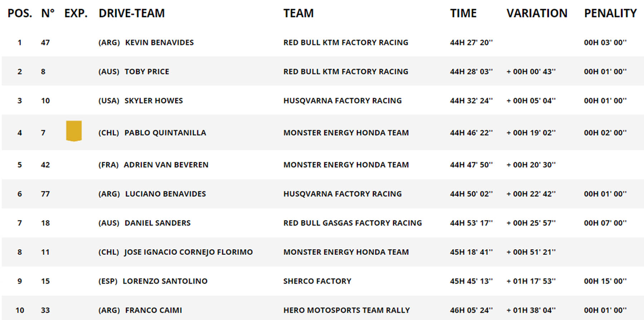This screenshot has width=644, height=320.
Task: Open Jose Ignacio Cornejo Florimo entry
Action: (x=188, y=252)
